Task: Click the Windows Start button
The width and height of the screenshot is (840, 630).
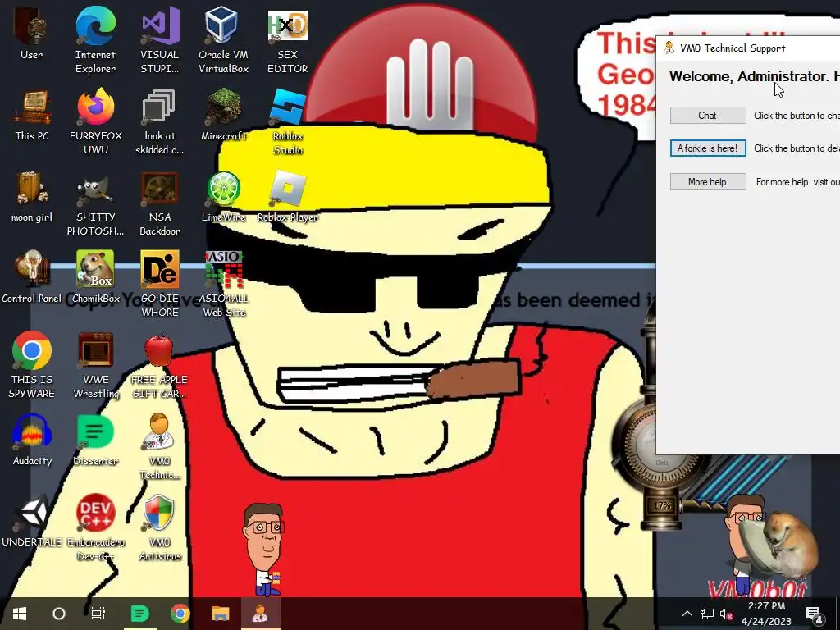Action: pos(20,614)
